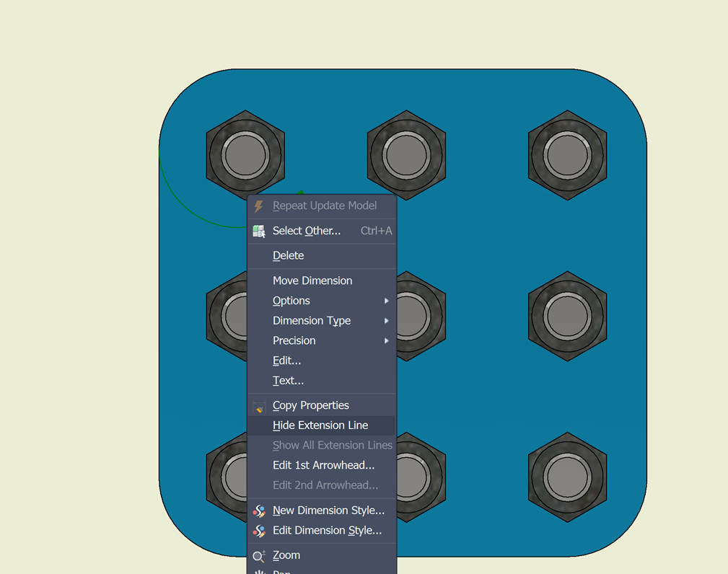Click the Ctrl+A shortcut label

point(376,231)
